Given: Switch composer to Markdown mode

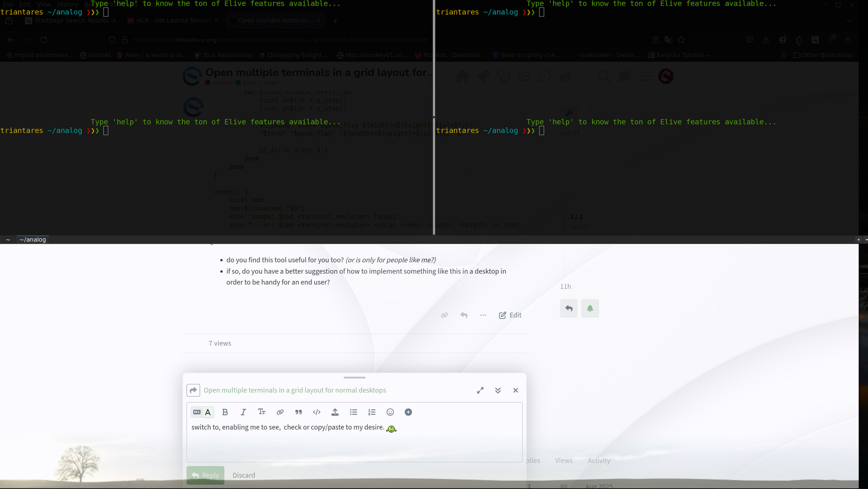Looking at the screenshot, I should 197,412.
